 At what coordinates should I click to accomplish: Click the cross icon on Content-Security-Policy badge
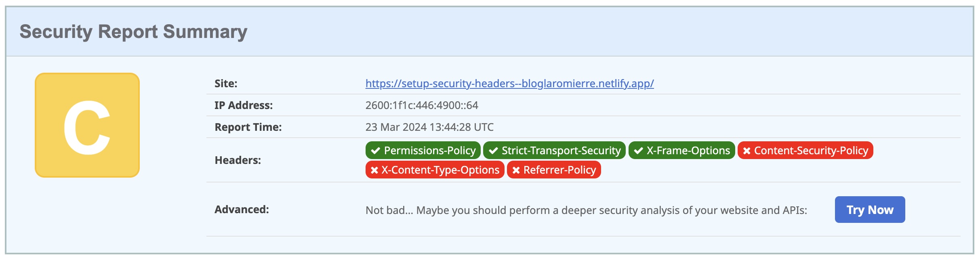(x=747, y=151)
